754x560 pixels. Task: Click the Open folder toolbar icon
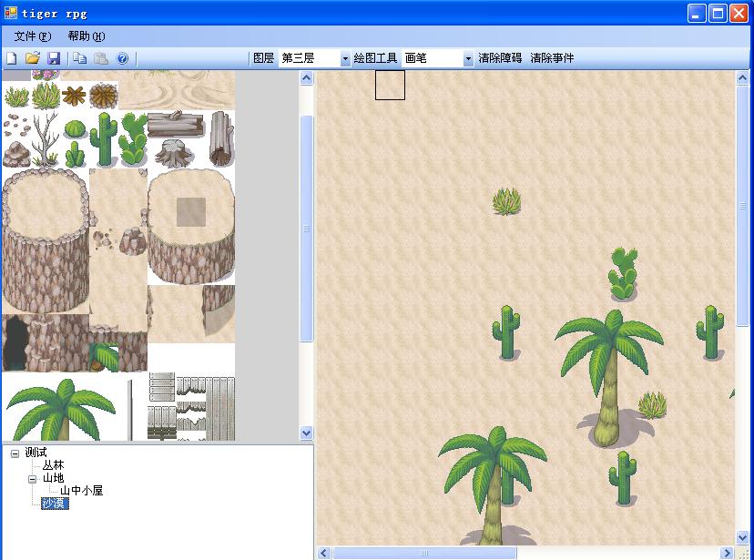coord(33,58)
